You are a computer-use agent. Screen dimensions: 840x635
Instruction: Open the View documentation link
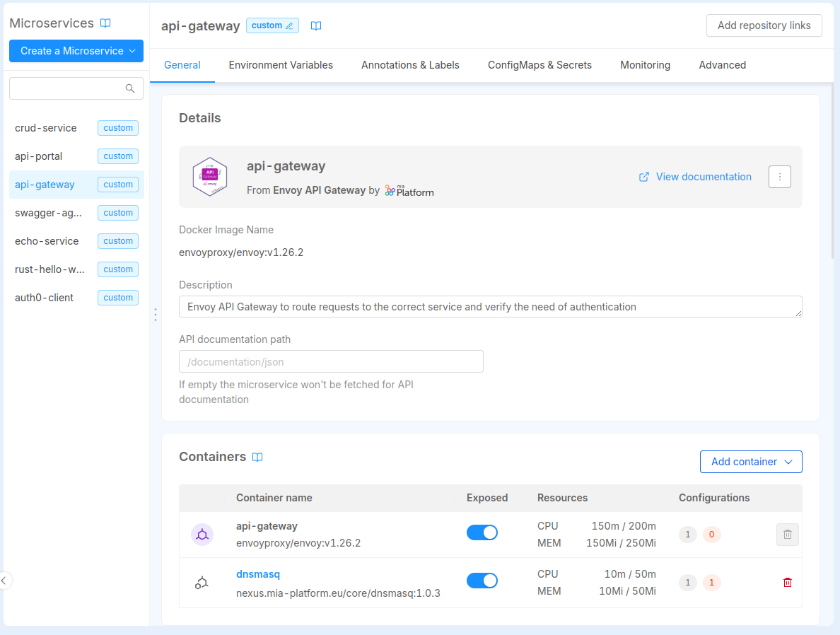click(x=695, y=177)
